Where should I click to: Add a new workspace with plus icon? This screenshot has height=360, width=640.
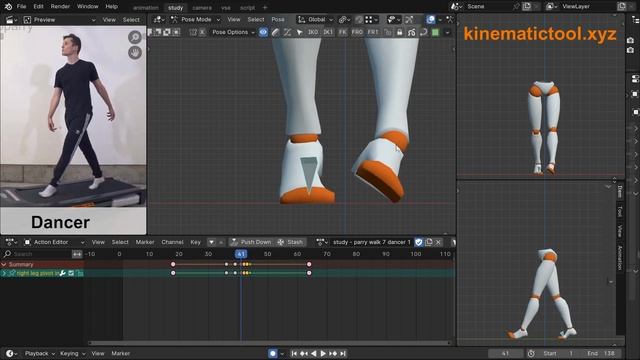click(x=265, y=7)
